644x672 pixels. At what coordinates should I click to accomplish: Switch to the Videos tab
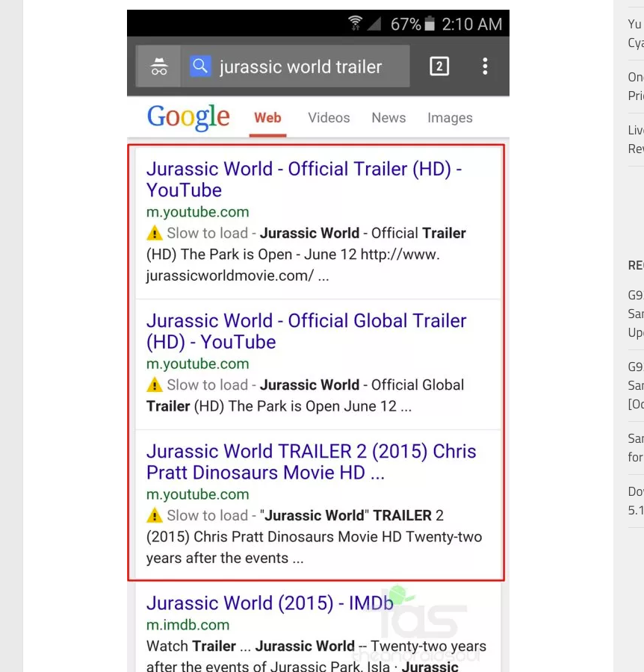329,118
